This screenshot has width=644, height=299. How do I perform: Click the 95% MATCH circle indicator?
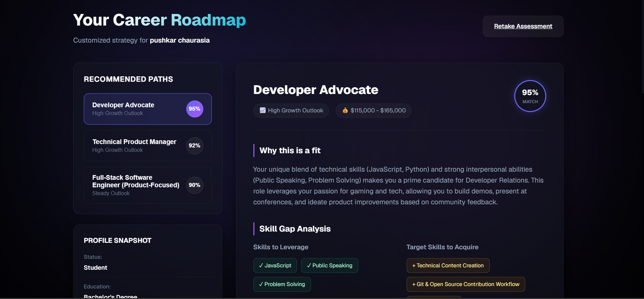[530, 96]
